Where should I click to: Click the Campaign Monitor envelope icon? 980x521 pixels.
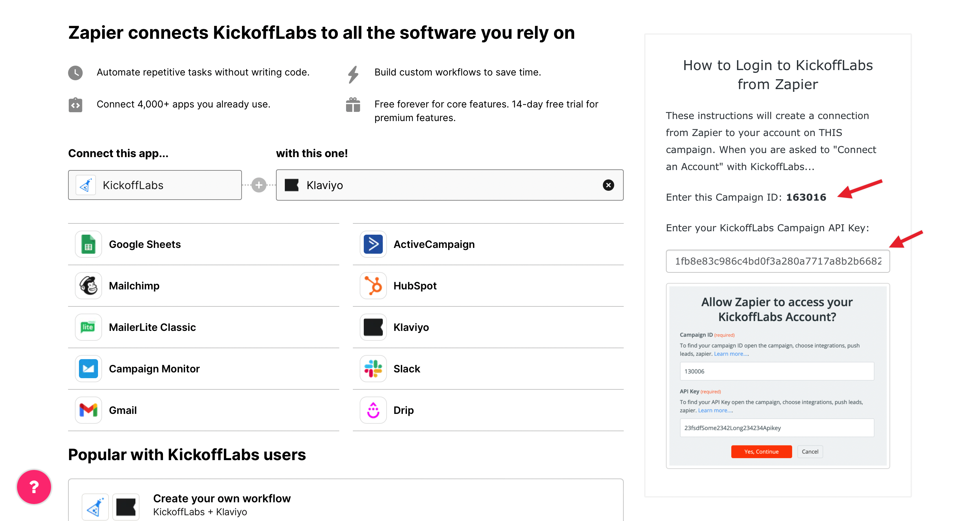88,369
